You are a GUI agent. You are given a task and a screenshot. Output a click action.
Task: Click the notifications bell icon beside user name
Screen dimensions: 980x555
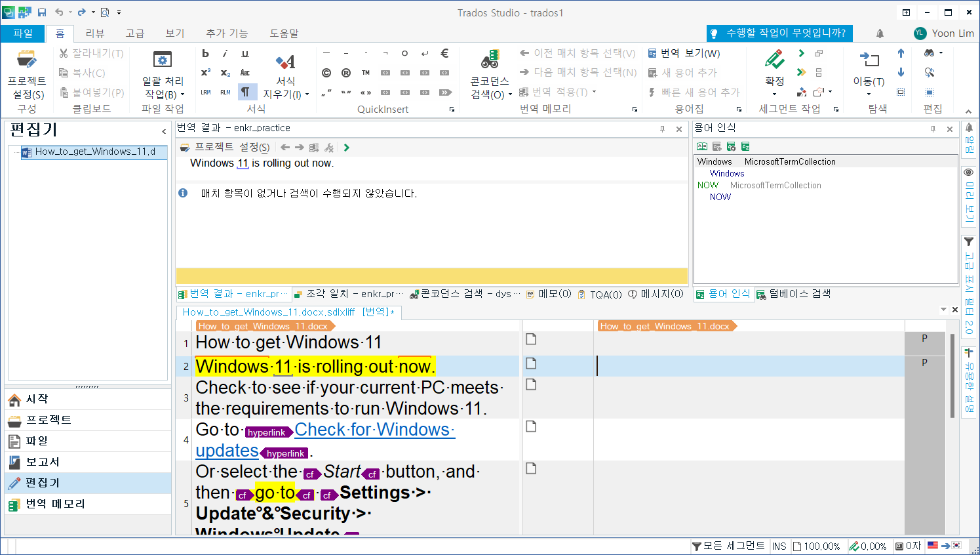click(880, 33)
